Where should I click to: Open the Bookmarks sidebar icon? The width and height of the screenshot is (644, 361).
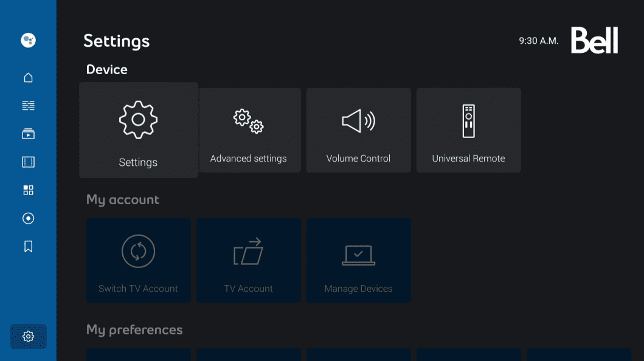[x=28, y=246]
